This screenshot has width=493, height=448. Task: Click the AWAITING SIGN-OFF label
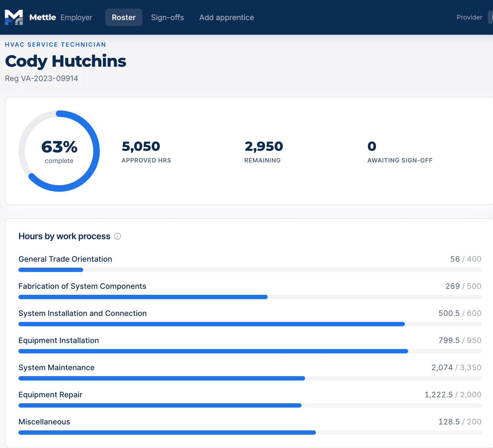pos(400,160)
